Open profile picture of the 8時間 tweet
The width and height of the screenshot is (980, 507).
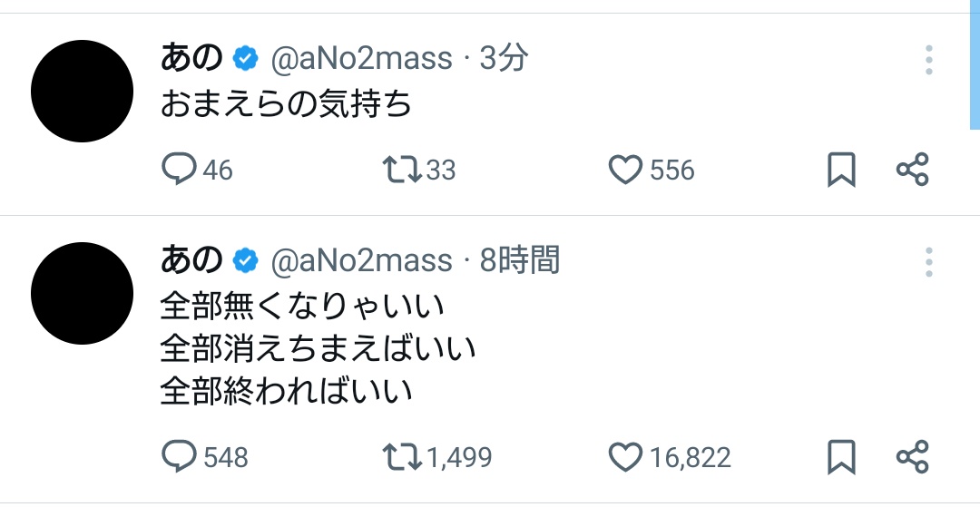(x=82, y=293)
